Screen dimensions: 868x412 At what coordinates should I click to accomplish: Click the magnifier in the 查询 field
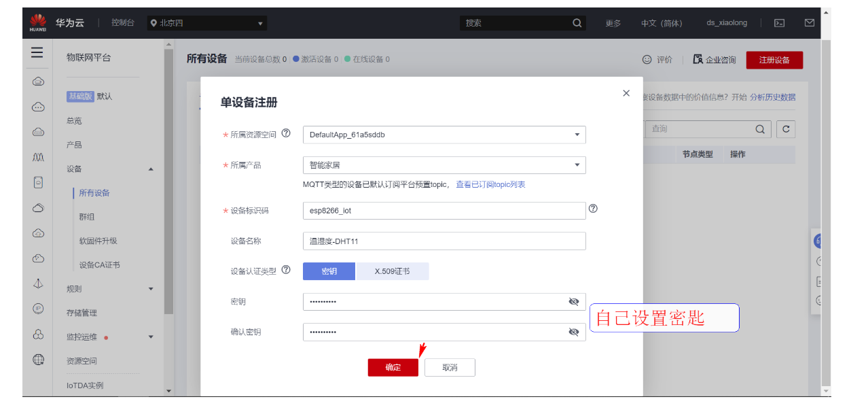(760, 129)
